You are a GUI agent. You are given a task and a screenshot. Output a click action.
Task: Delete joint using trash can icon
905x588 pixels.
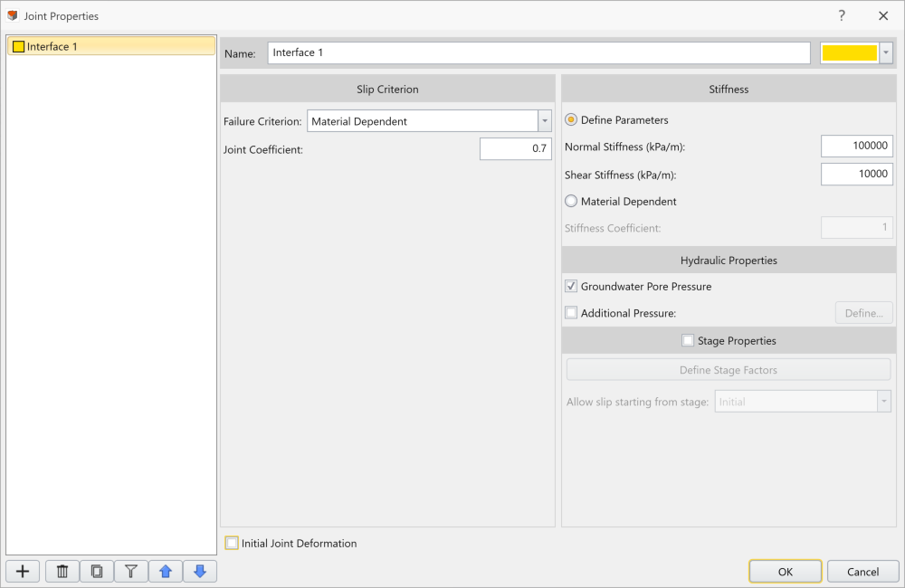62,572
